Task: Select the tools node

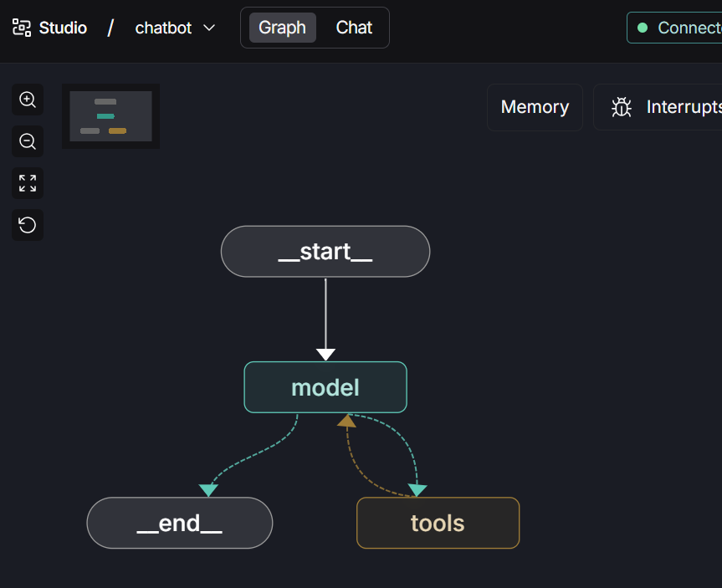Action: click(x=438, y=524)
